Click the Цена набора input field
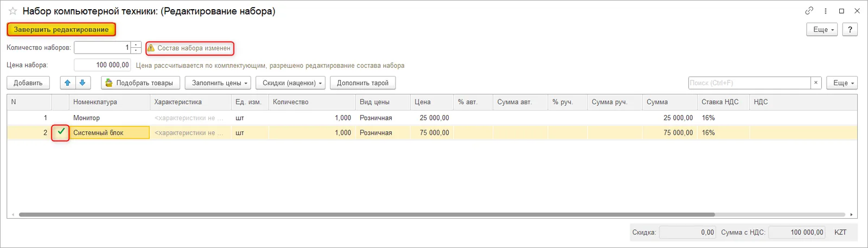 click(x=103, y=65)
